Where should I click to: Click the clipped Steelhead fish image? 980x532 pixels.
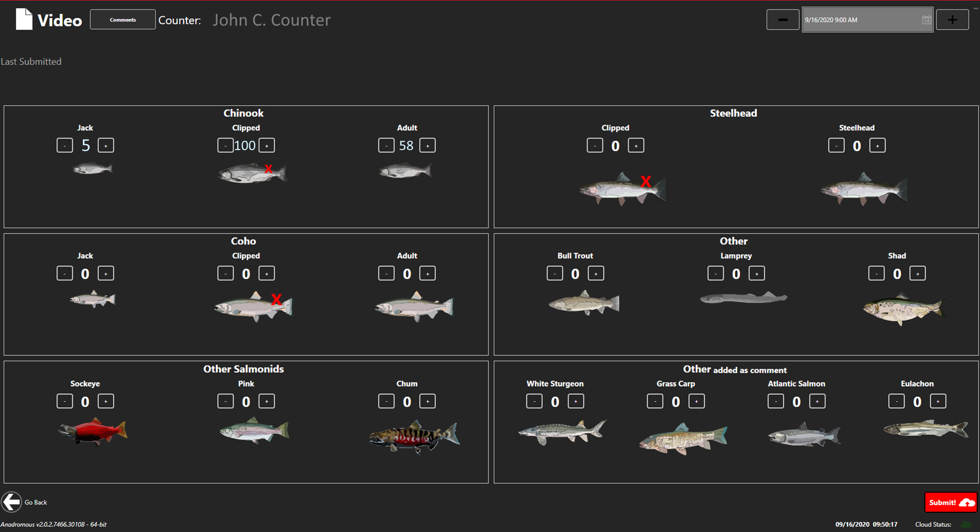(622, 189)
